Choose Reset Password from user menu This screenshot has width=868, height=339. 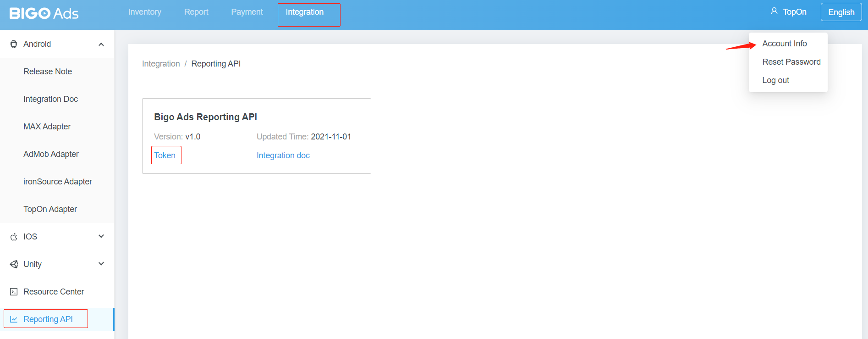pos(791,62)
